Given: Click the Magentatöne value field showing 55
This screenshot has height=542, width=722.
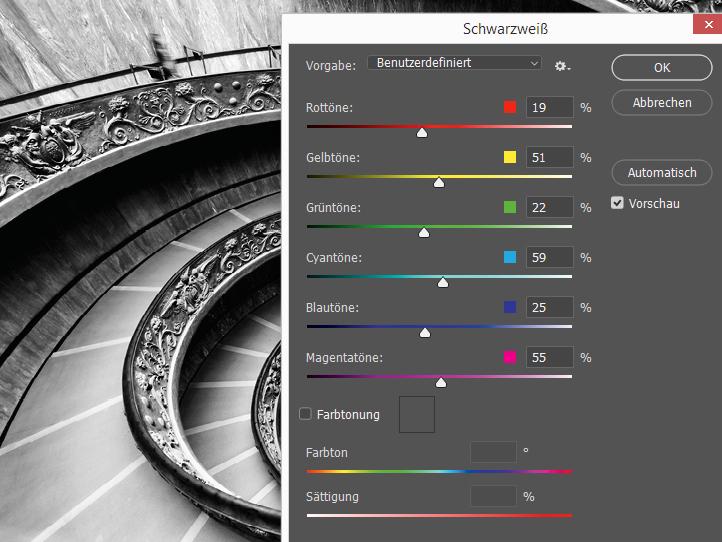Looking at the screenshot, I should point(550,357).
